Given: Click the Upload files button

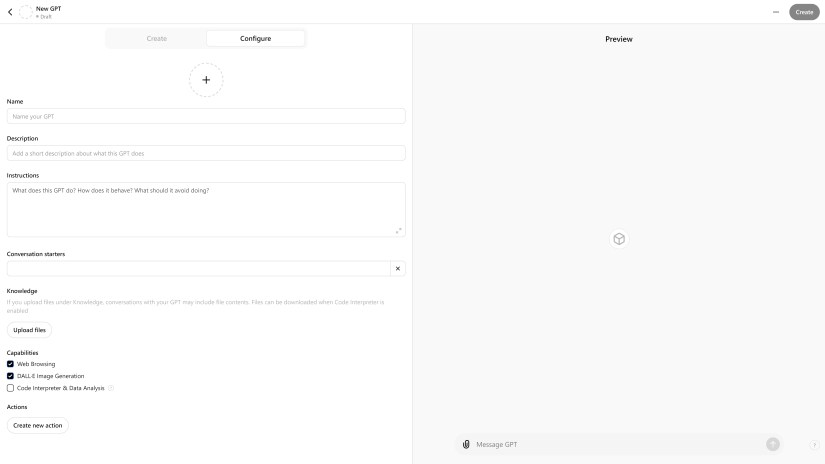Looking at the screenshot, I should (x=29, y=330).
